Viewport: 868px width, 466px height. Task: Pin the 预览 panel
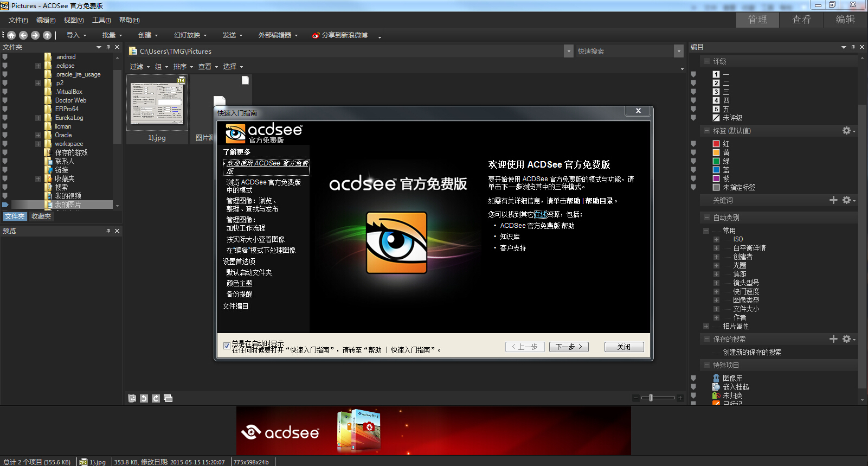[108, 231]
